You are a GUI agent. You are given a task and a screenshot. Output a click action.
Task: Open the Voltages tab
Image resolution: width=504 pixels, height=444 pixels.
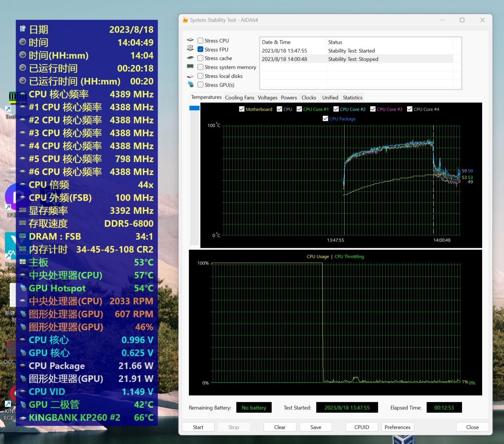[x=268, y=98]
